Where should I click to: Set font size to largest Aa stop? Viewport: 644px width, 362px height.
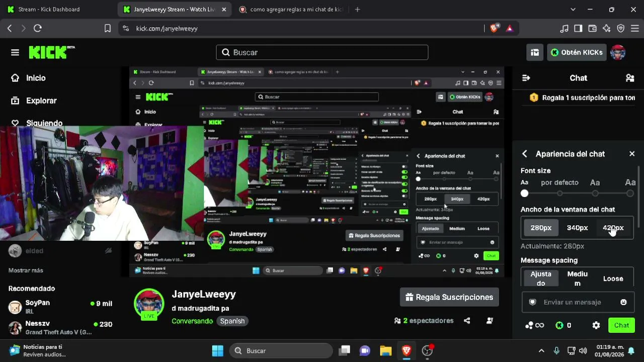click(630, 194)
